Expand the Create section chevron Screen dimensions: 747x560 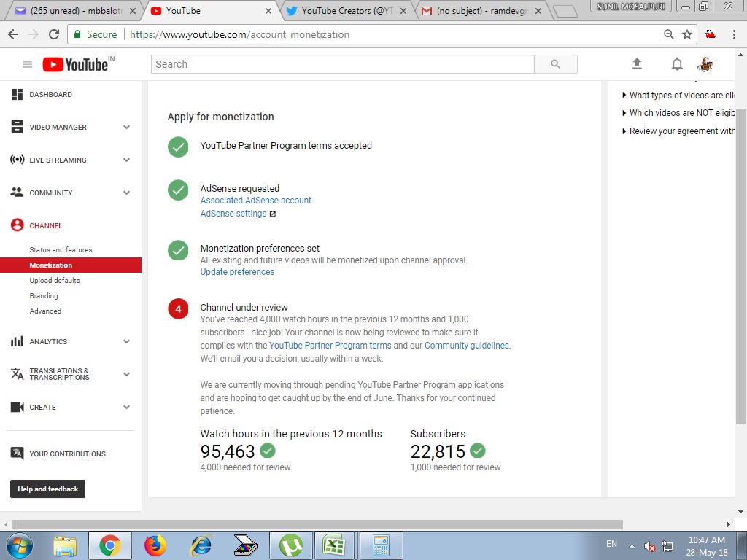point(126,407)
